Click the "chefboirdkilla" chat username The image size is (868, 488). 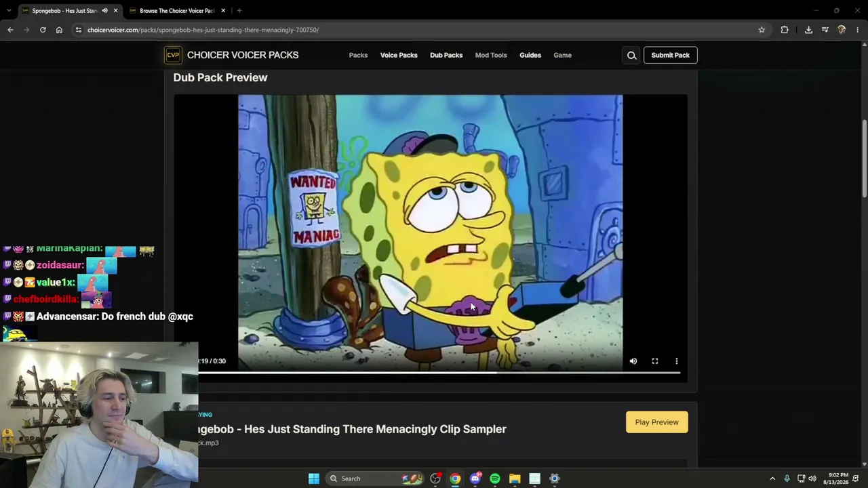pyautogui.click(x=45, y=299)
